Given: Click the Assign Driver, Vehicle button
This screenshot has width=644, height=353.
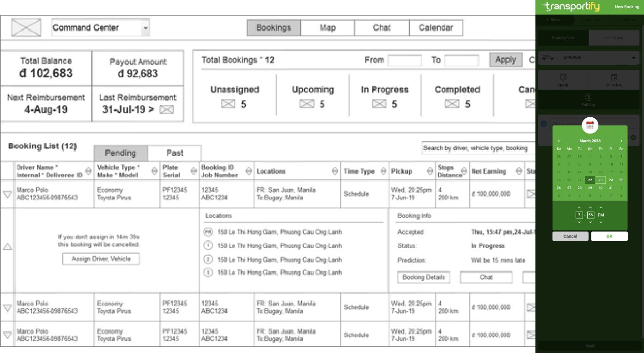Looking at the screenshot, I should click(x=101, y=259).
